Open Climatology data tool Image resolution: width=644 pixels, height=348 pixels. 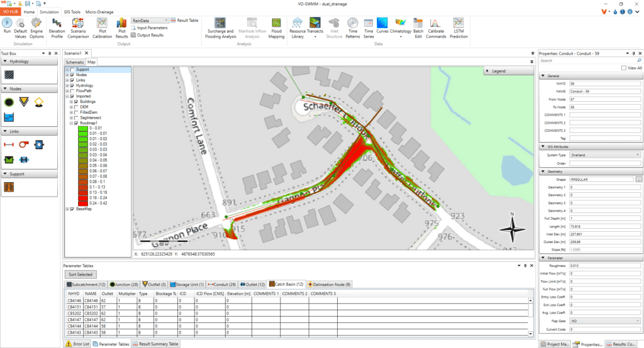point(401,27)
